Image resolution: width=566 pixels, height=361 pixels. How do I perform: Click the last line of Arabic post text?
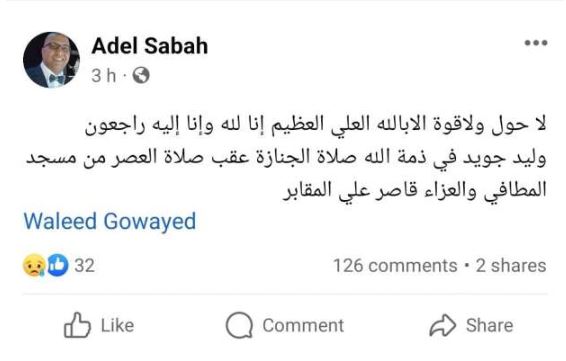click(x=414, y=190)
